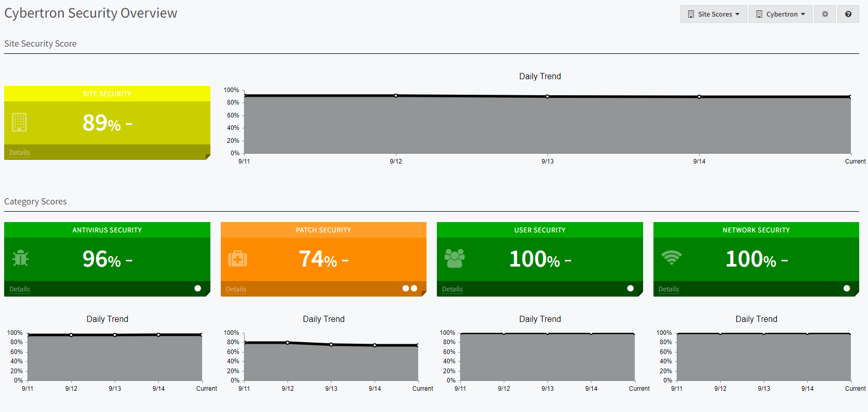Expand the folded corner of Site Security tile
The image size is (868, 412).
pyautogui.click(x=207, y=157)
